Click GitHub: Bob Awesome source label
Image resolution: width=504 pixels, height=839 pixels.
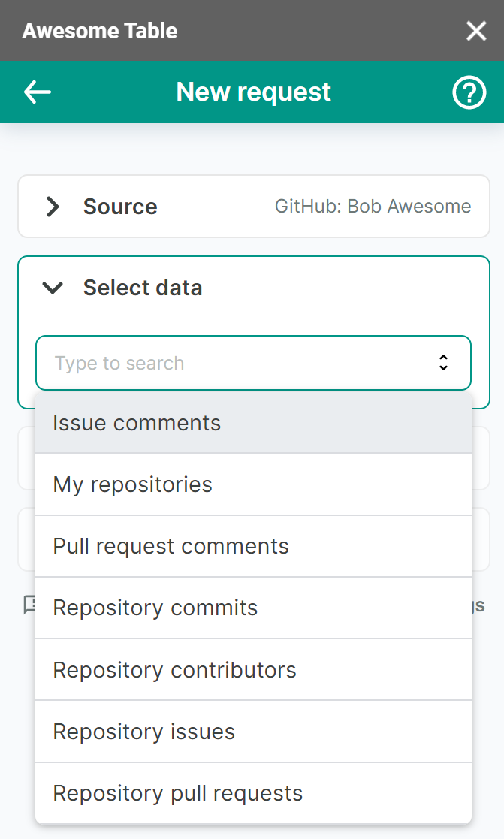(373, 207)
